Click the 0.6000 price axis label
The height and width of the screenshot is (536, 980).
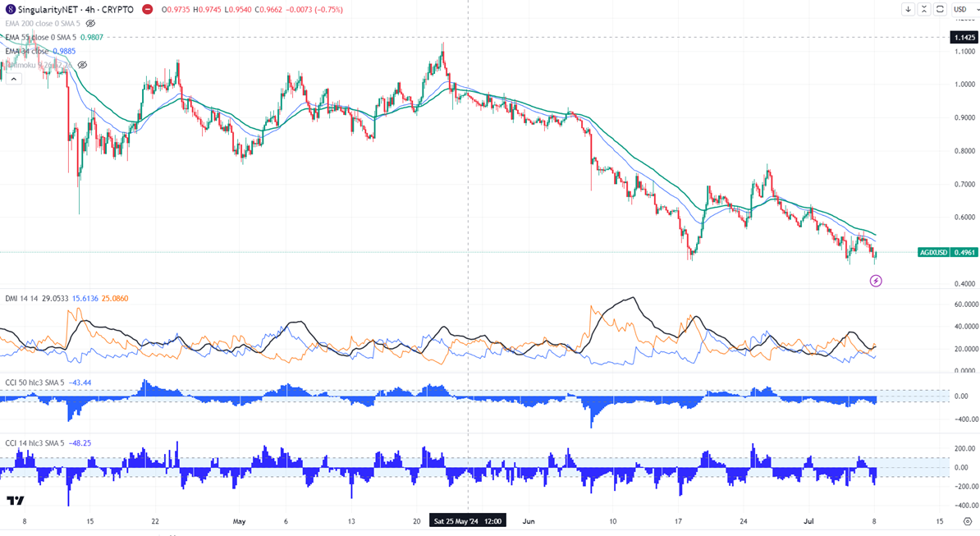click(x=965, y=218)
